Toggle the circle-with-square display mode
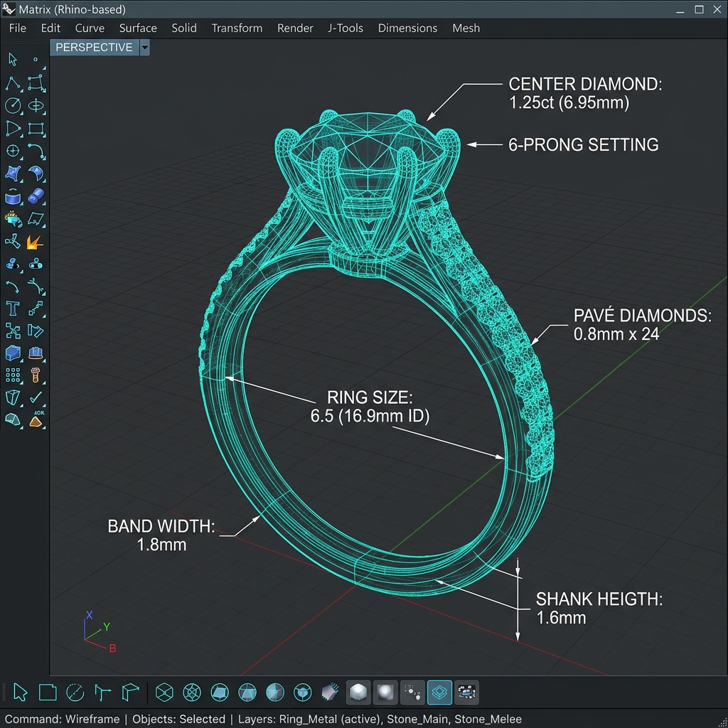The width and height of the screenshot is (728, 728). pos(220,692)
